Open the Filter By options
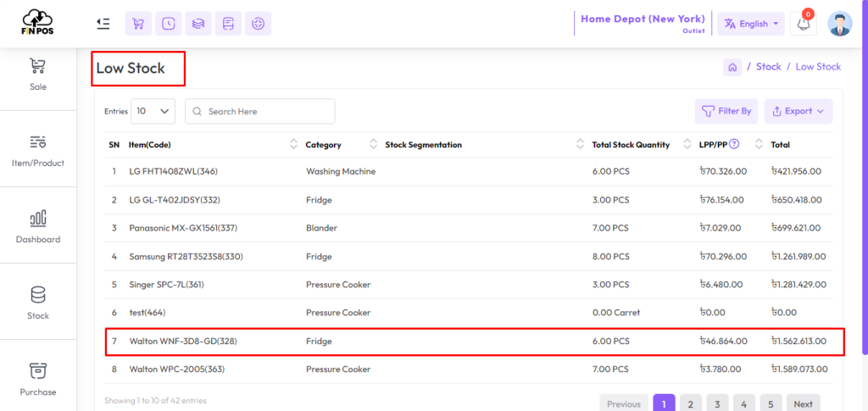This screenshot has height=411, width=868. [726, 111]
